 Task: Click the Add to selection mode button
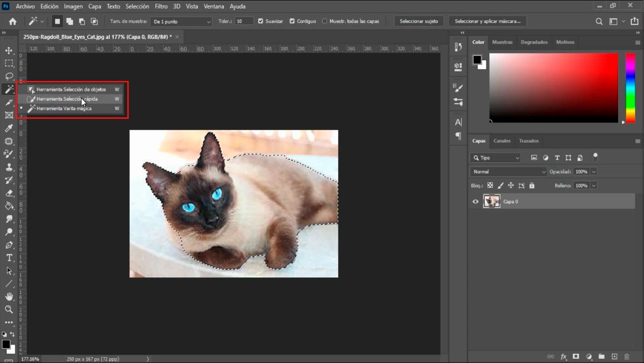click(70, 21)
